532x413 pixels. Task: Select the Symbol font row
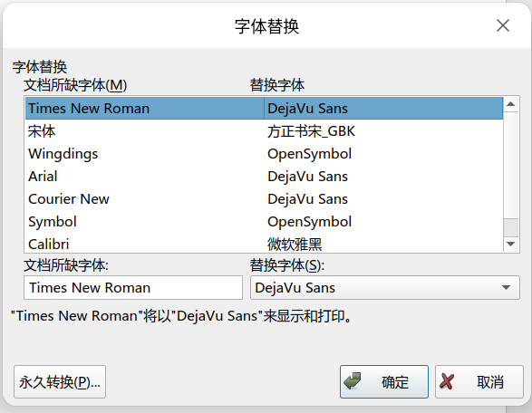click(x=264, y=221)
